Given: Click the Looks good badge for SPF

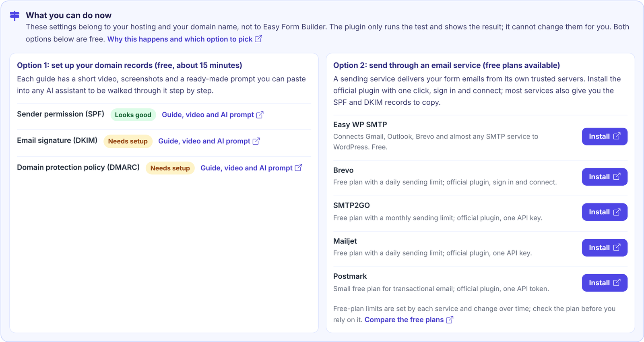Looking at the screenshot, I should pos(133,115).
